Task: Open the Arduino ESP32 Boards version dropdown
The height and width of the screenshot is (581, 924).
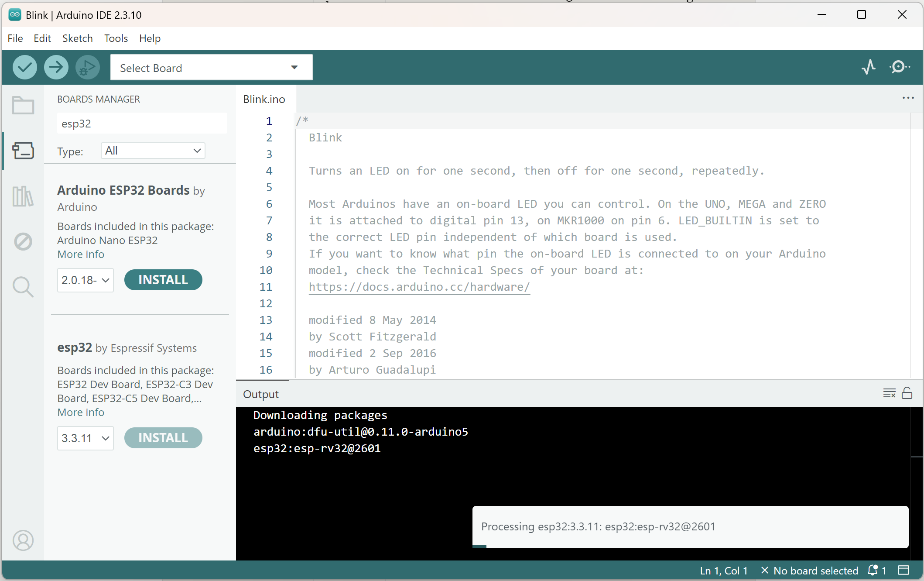Action: click(86, 280)
